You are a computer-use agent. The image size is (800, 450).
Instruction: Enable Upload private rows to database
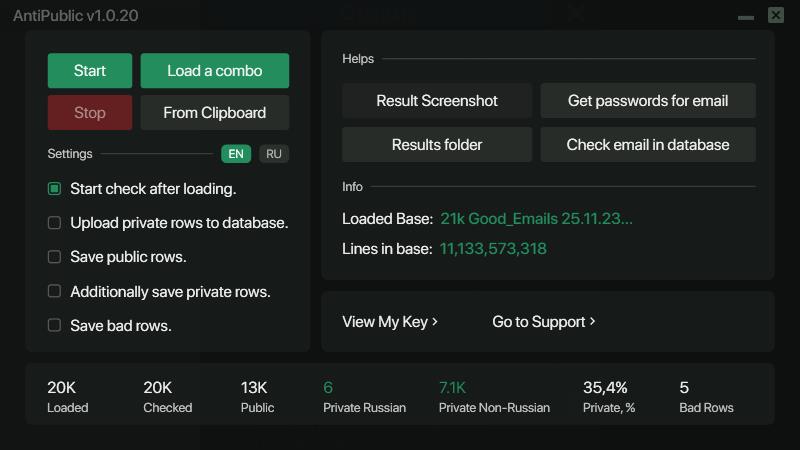click(x=55, y=223)
